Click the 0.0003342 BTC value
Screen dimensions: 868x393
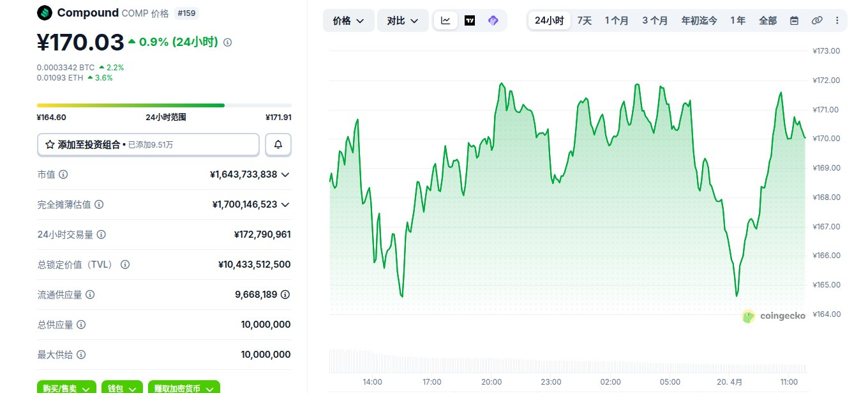click(66, 67)
